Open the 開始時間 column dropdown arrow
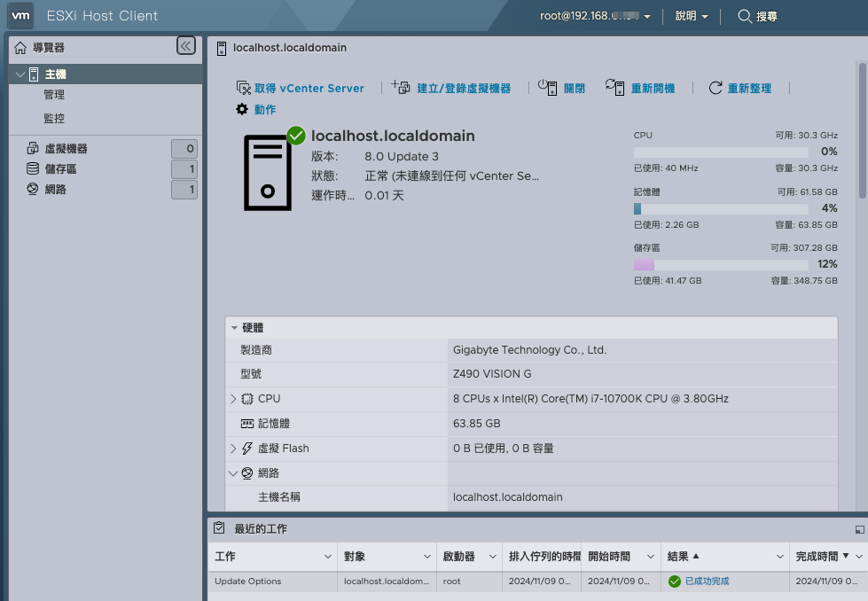The height and width of the screenshot is (601, 868). [651, 557]
